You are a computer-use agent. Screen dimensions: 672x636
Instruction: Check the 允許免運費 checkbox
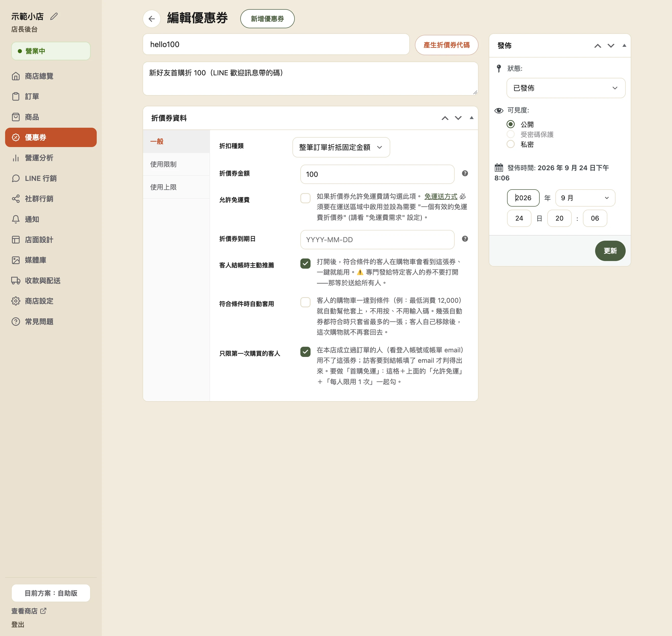(x=305, y=198)
